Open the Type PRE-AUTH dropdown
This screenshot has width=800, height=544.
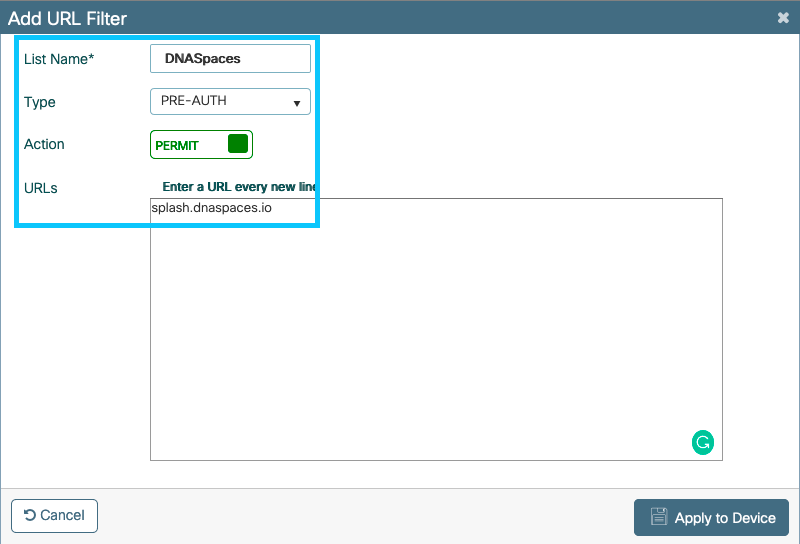click(230, 101)
